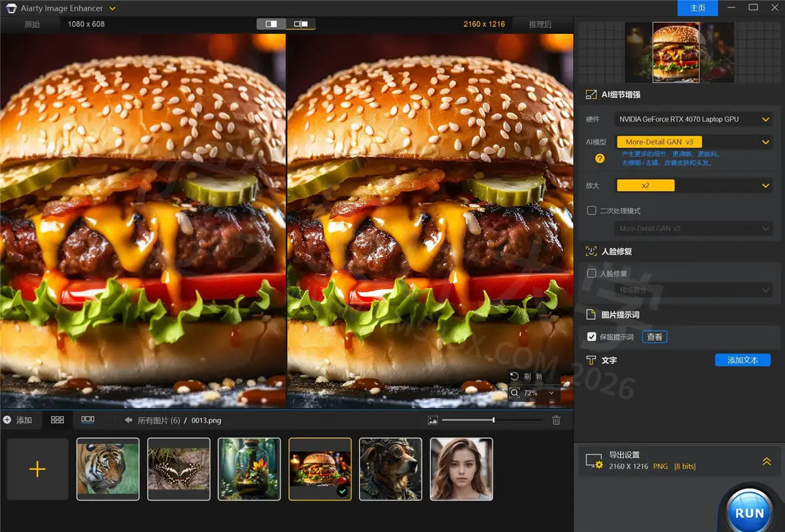Uncheck the 保留提示词 checkbox
Image resolution: width=785 pixels, height=532 pixels.
tap(592, 337)
